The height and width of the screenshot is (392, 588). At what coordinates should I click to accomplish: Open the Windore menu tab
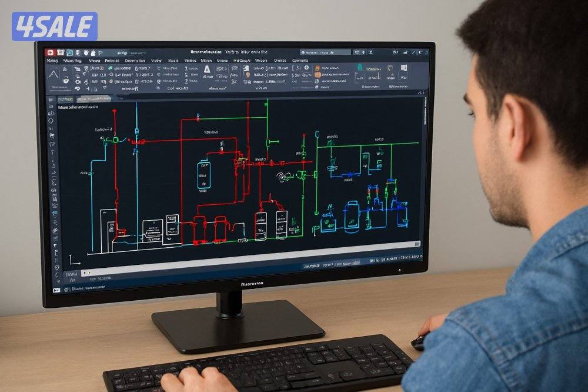261,61
